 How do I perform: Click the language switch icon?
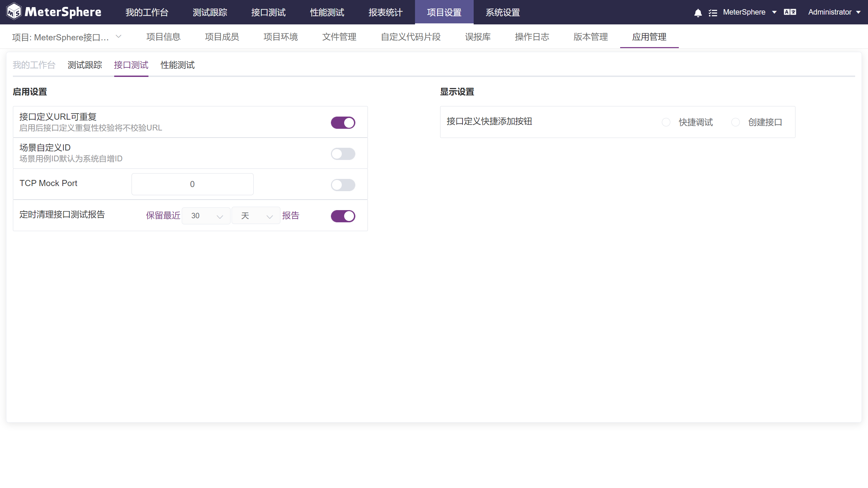click(x=790, y=12)
